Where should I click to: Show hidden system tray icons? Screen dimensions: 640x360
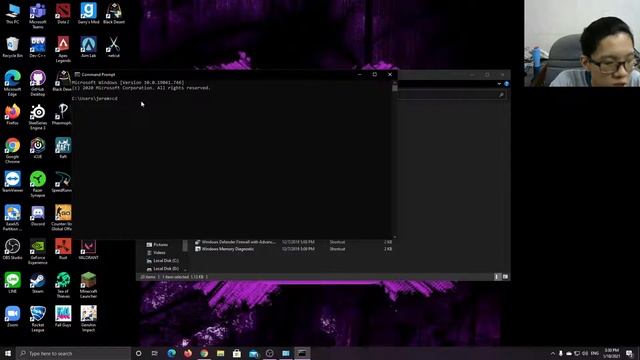(x=553, y=353)
